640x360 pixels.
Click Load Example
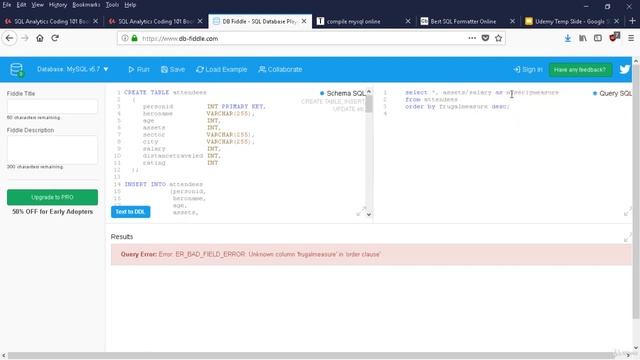tap(222, 69)
